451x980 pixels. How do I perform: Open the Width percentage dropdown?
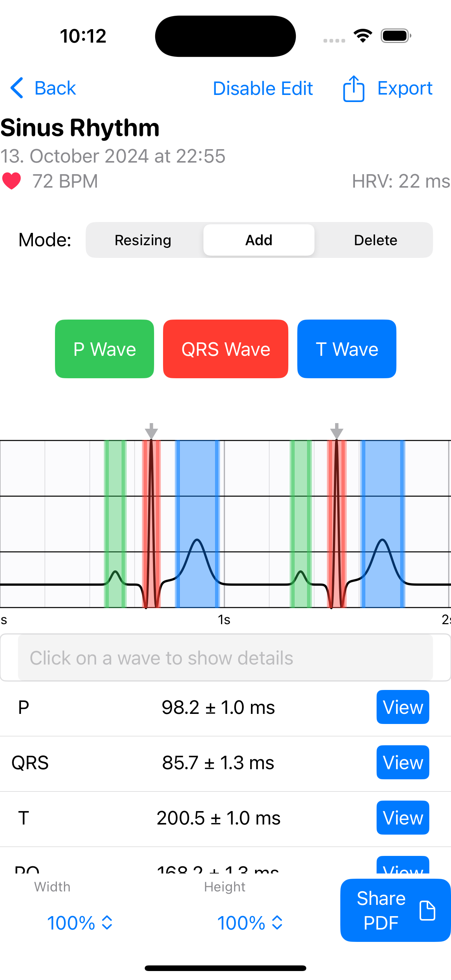click(x=80, y=922)
